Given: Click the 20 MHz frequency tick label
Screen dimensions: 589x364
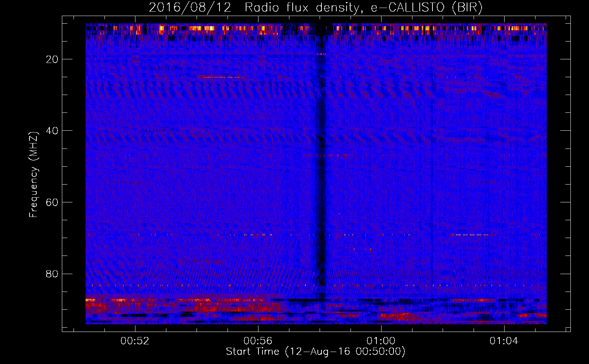Looking at the screenshot, I should (52, 59).
